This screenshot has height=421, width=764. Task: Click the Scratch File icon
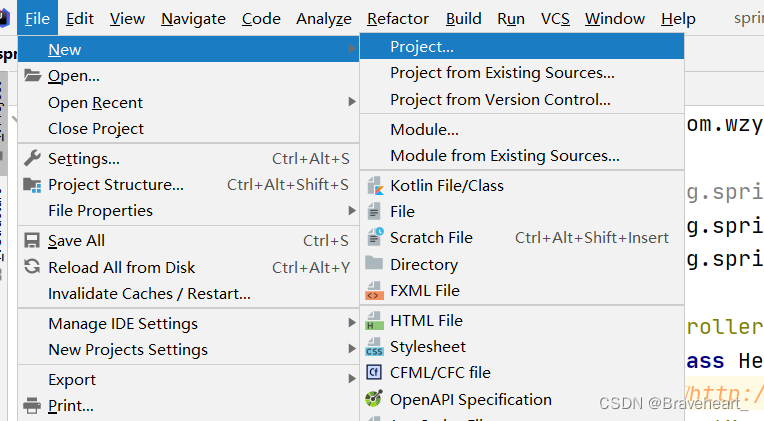375,238
